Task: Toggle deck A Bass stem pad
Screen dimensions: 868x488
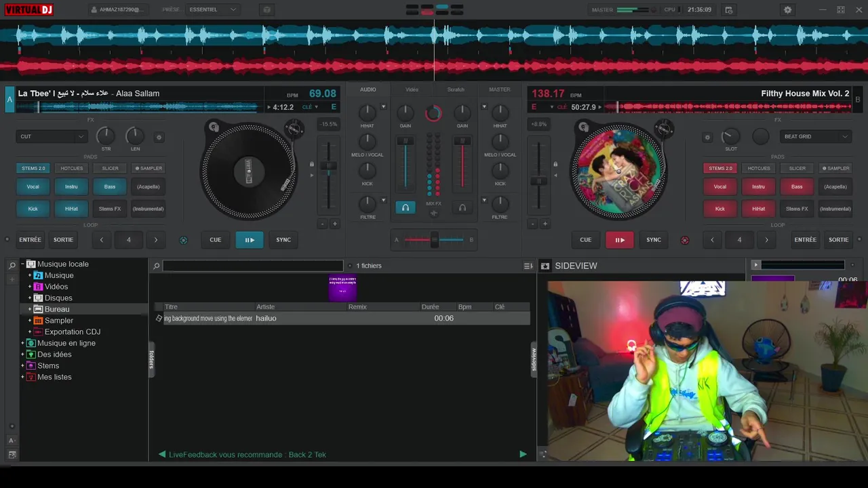Action: (110, 186)
